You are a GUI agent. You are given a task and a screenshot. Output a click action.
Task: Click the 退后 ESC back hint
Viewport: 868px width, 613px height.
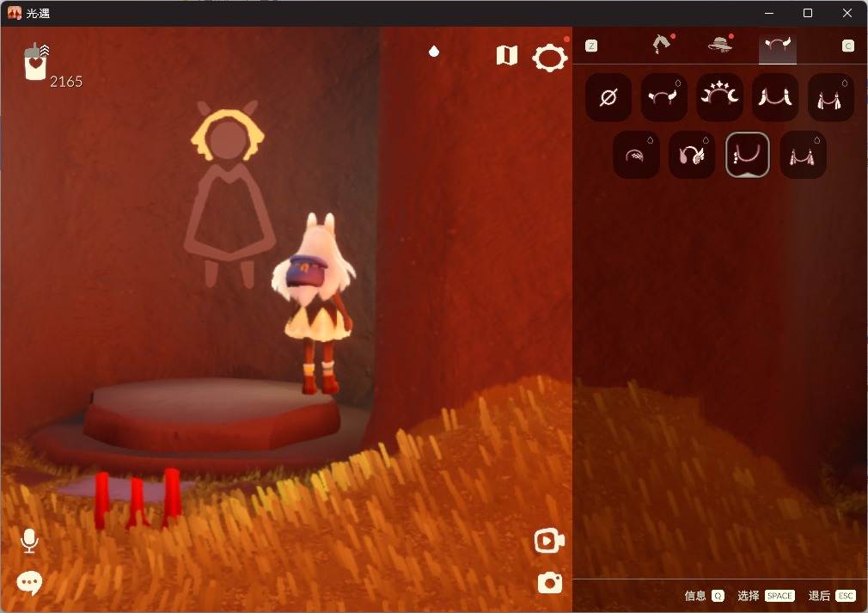pyautogui.click(x=832, y=596)
